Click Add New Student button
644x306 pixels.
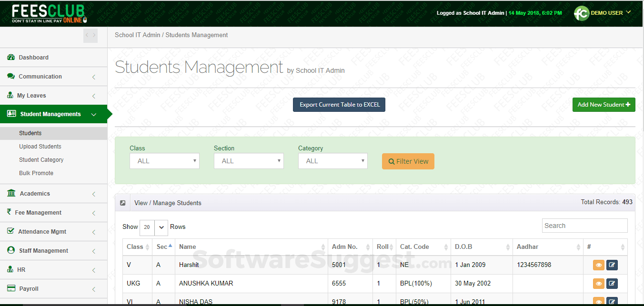pos(604,105)
